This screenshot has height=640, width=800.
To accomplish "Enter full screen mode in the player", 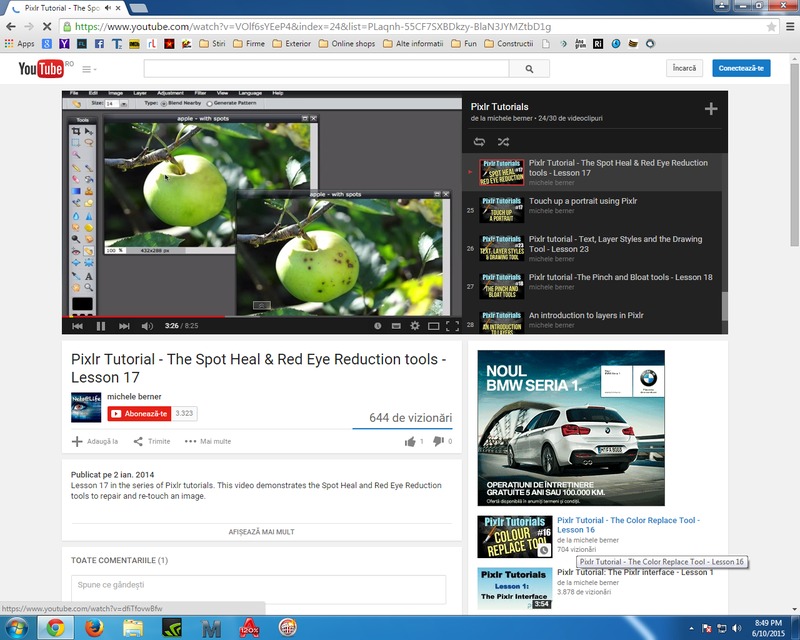I will click(x=452, y=326).
